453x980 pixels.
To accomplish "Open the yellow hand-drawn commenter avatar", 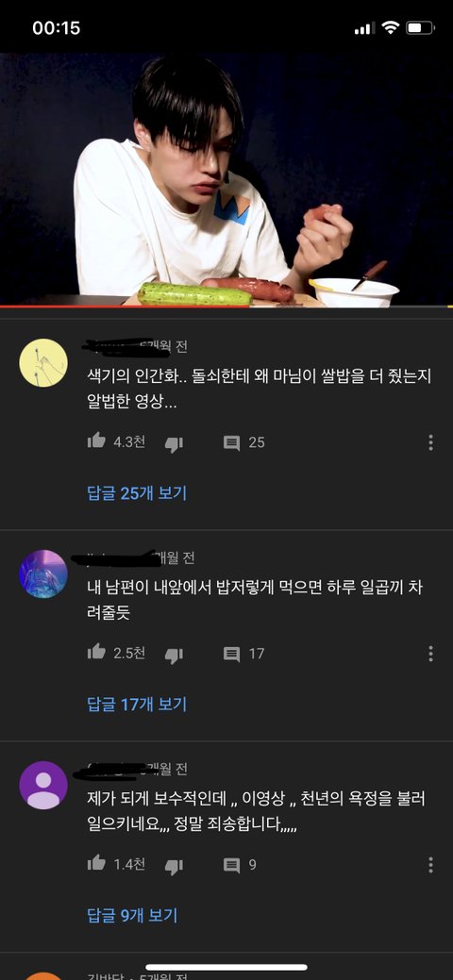I will click(43, 363).
